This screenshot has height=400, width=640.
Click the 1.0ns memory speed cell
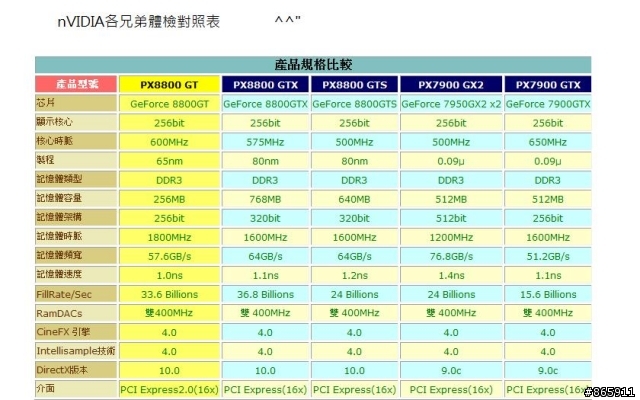point(169,276)
